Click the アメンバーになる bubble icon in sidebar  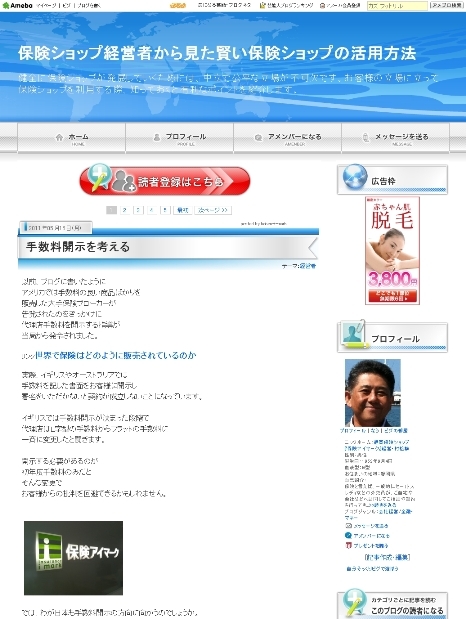[x=348, y=535]
